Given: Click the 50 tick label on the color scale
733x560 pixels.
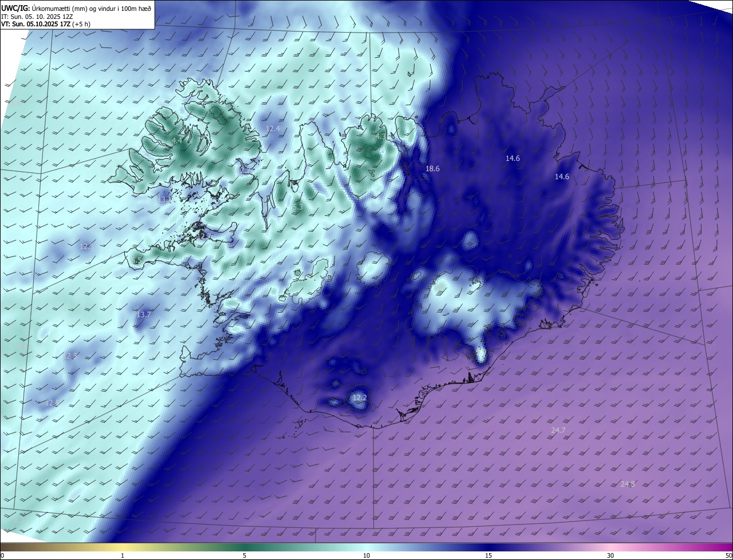Looking at the screenshot, I should pos(728,555).
